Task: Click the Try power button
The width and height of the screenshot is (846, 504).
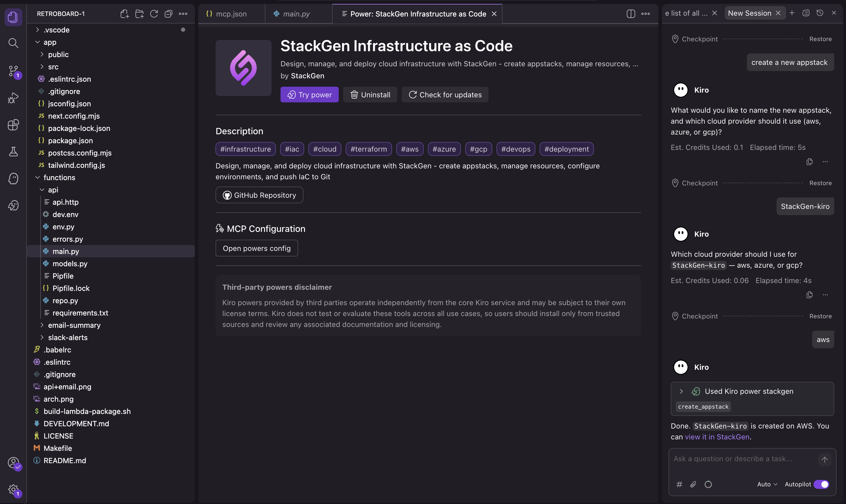Action: tap(309, 95)
